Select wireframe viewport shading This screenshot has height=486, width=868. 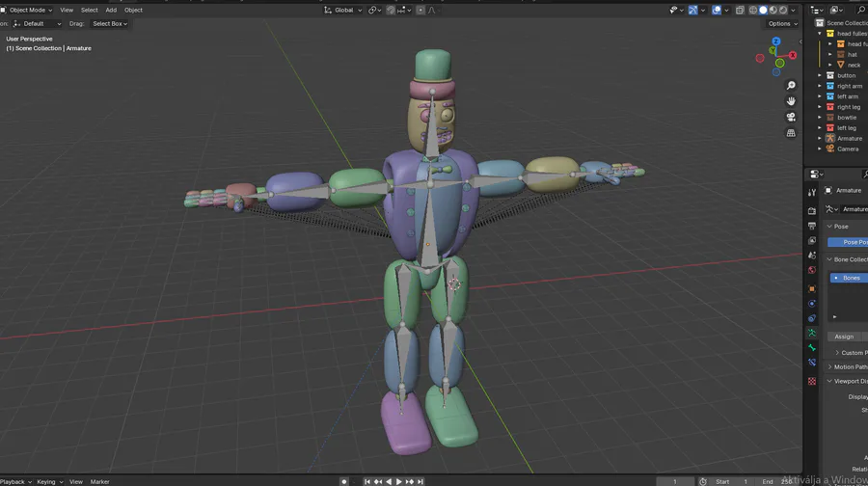[x=753, y=10]
